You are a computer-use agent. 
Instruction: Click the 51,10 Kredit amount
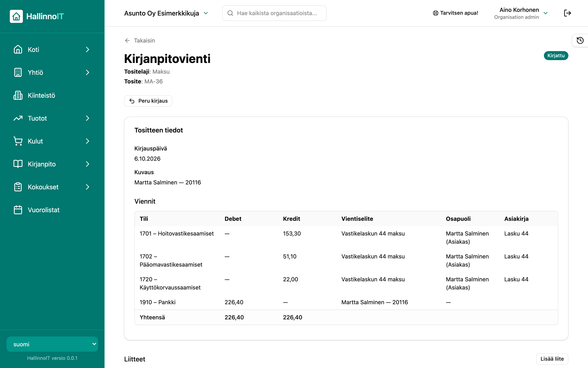click(x=290, y=256)
